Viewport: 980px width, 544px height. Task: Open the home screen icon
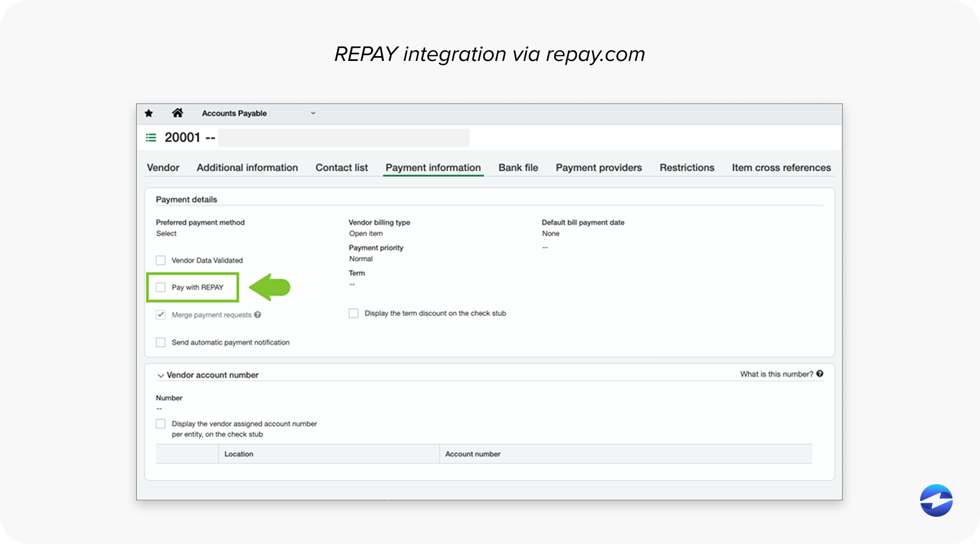(x=177, y=113)
